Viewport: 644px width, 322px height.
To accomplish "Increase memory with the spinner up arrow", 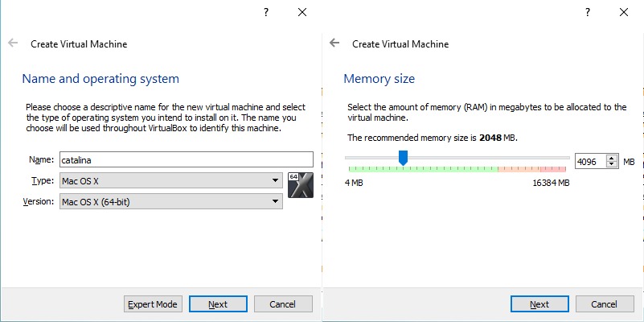I will [x=612, y=159].
